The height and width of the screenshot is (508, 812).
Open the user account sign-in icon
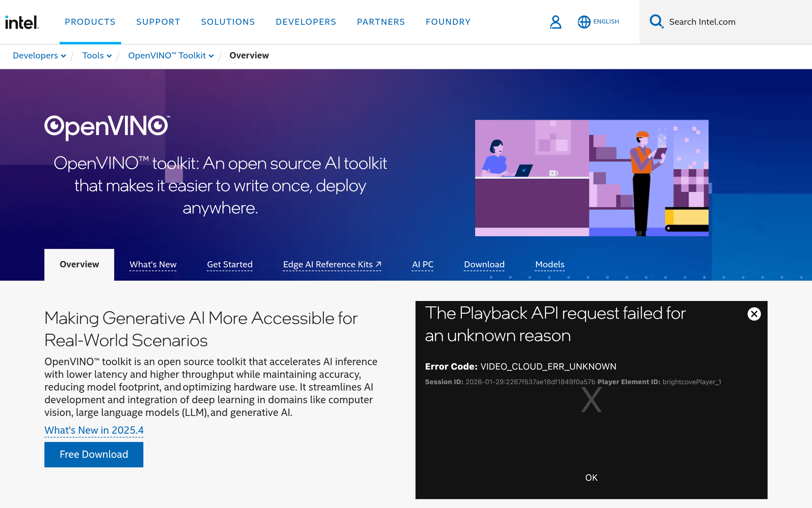click(555, 22)
